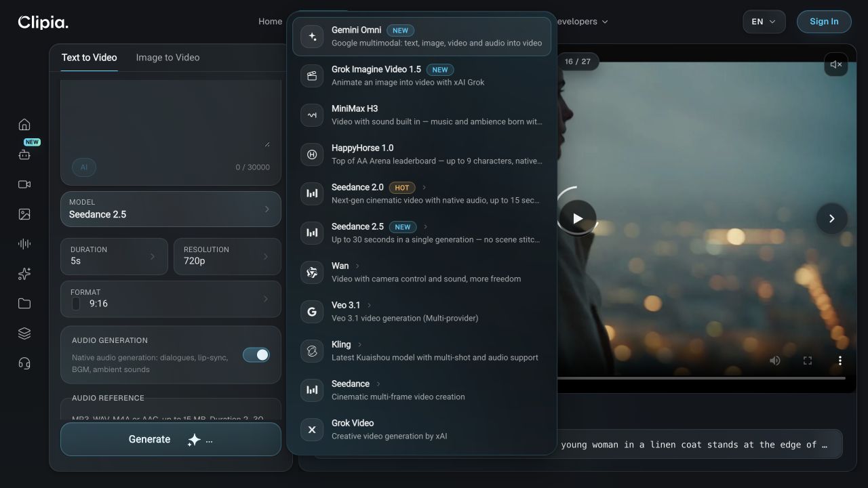Viewport: 868px width, 488px height.
Task: Click the MiniMax H3 wave icon
Action: click(x=312, y=115)
